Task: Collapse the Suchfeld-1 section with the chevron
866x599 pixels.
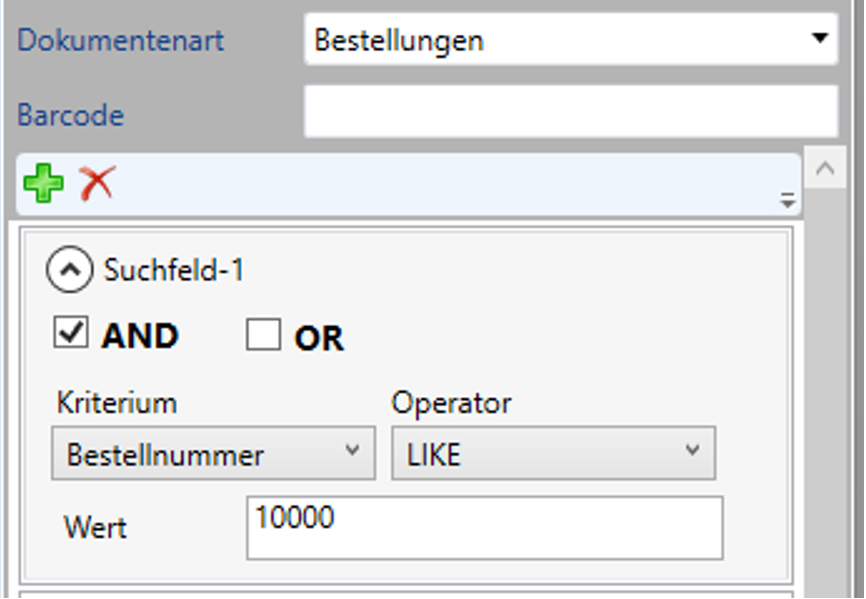Action: [x=70, y=270]
